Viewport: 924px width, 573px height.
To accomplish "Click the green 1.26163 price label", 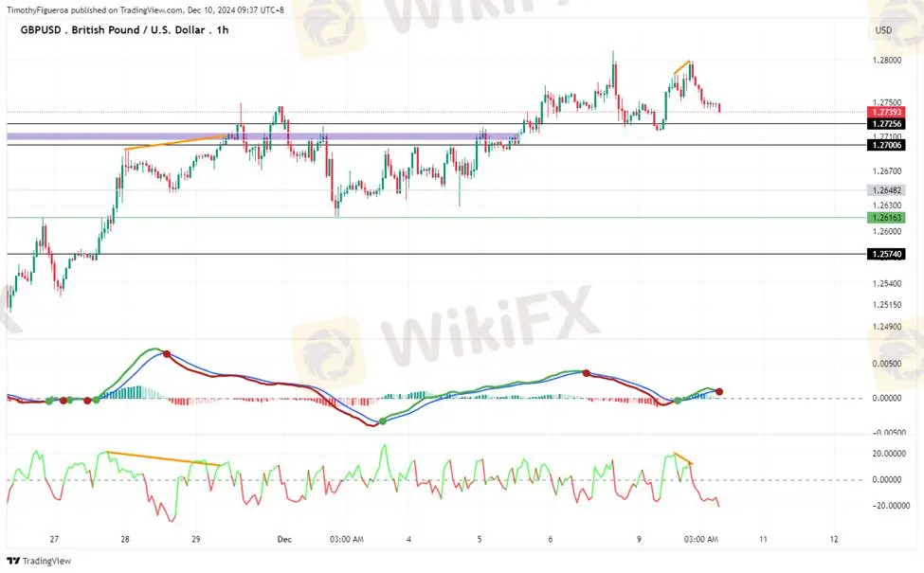I will 886,218.
